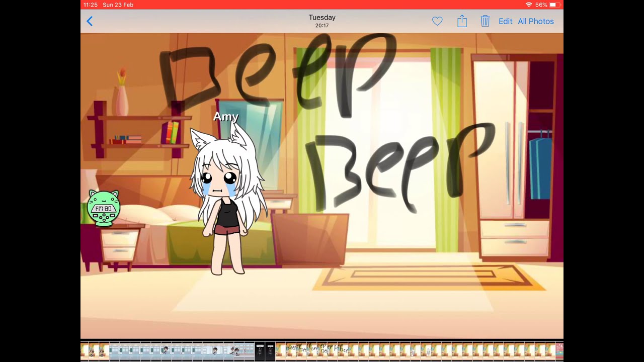Favorite this photo with the heart icon
This screenshot has height=362, width=644.
tap(437, 21)
